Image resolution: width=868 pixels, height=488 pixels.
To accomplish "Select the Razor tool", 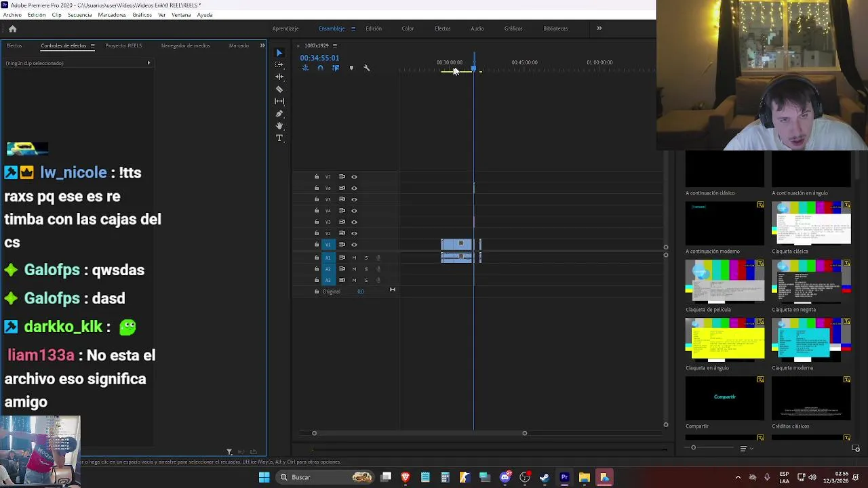I will point(279,89).
